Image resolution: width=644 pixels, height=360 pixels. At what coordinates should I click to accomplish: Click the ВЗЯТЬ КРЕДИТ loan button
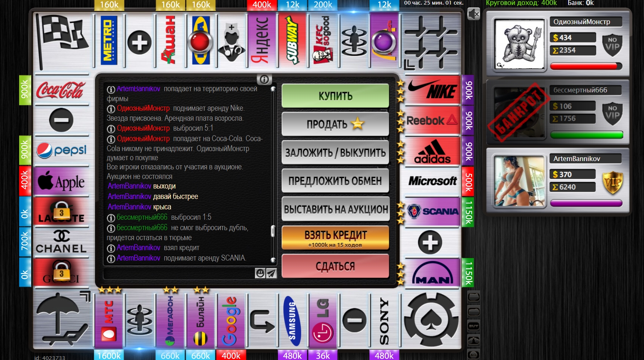tap(335, 238)
